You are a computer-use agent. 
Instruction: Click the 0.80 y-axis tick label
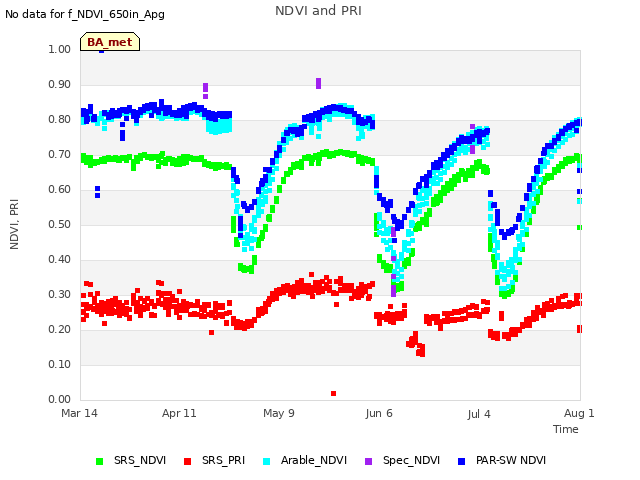point(60,120)
